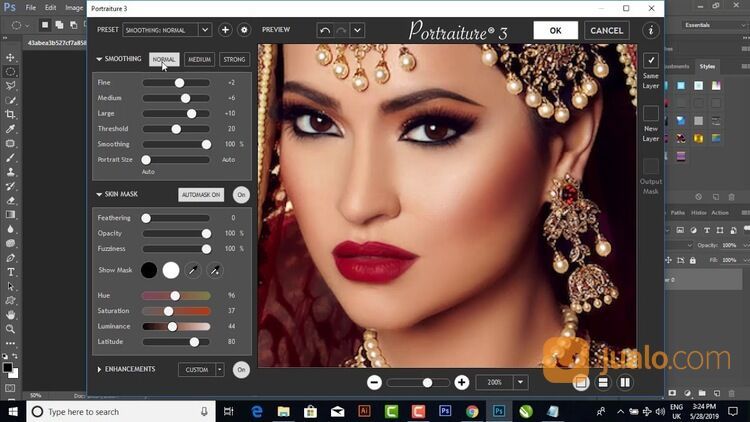Switch to side-by-side vertical split preview
This screenshot has height=422, width=750.
[x=626, y=382]
